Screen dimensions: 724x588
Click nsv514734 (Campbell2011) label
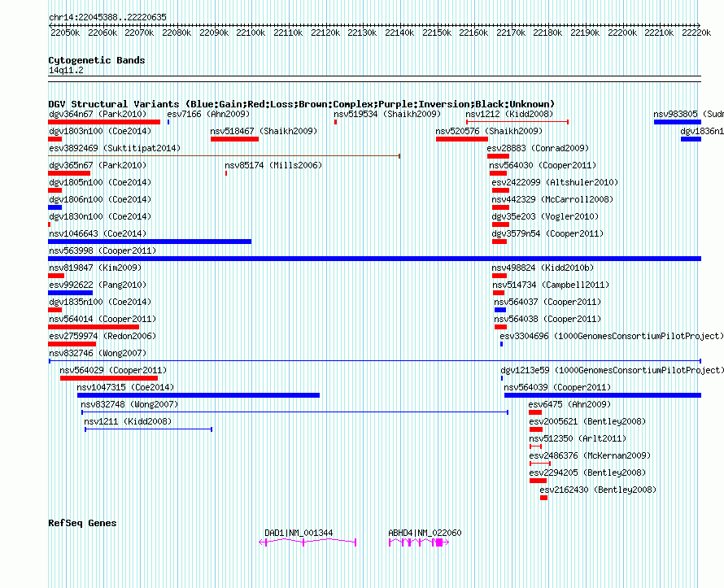click(x=551, y=285)
